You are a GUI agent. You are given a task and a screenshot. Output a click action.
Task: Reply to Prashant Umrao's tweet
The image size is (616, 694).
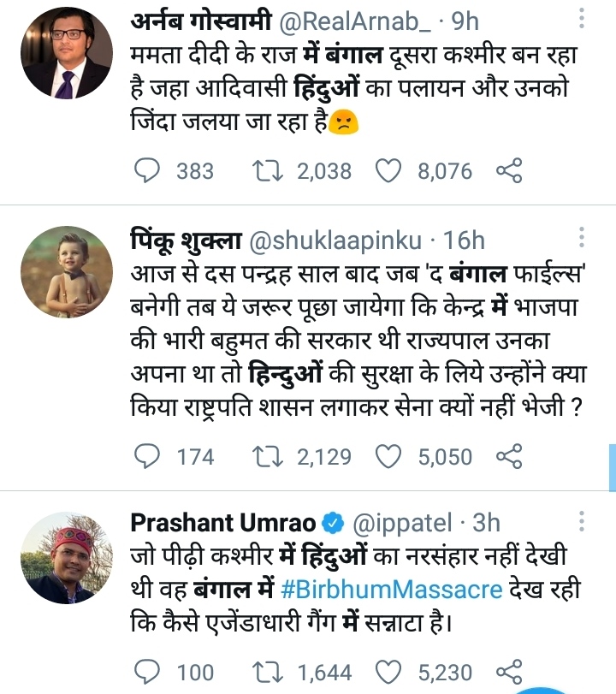coord(151,672)
